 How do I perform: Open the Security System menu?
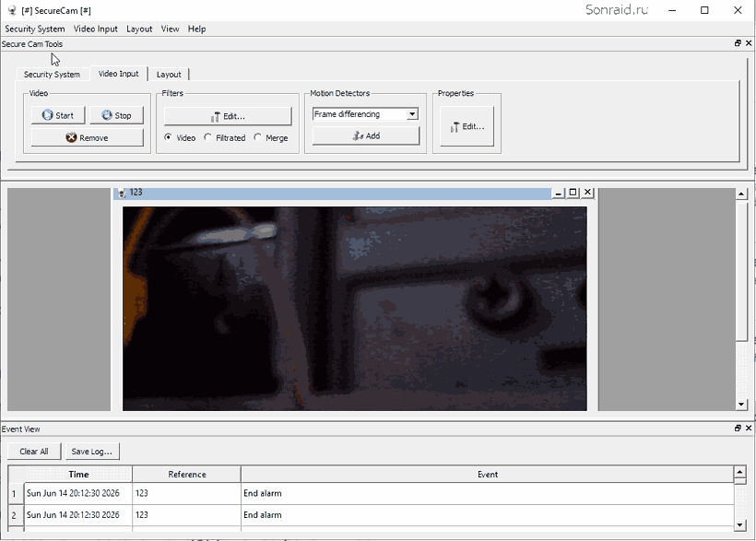click(x=35, y=29)
